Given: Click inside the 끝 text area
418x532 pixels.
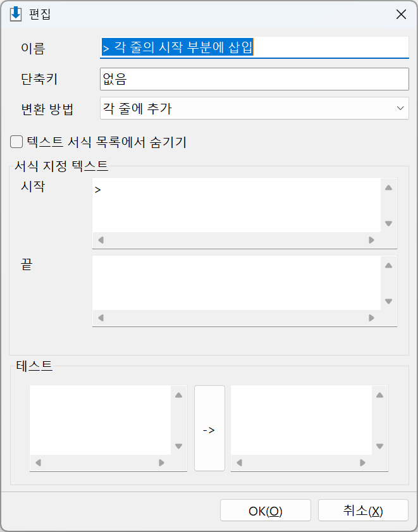Looking at the screenshot, I should (x=237, y=283).
